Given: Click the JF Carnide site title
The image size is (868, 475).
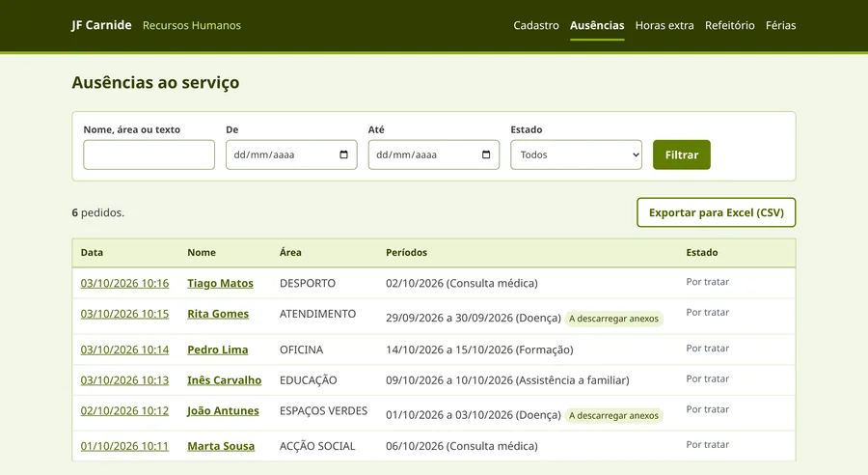Looking at the screenshot, I should [x=101, y=25].
